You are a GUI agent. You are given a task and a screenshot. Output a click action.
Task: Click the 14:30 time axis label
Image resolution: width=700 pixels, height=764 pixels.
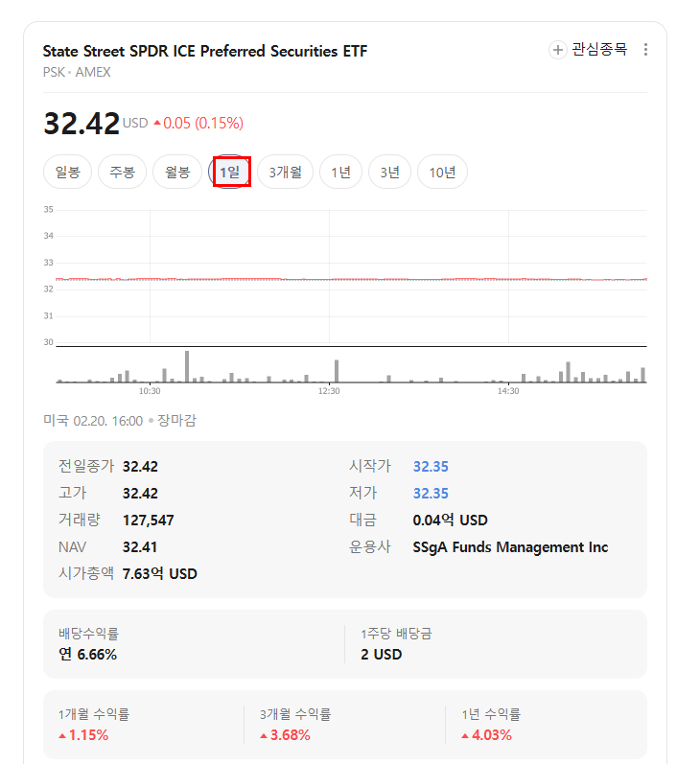(508, 391)
